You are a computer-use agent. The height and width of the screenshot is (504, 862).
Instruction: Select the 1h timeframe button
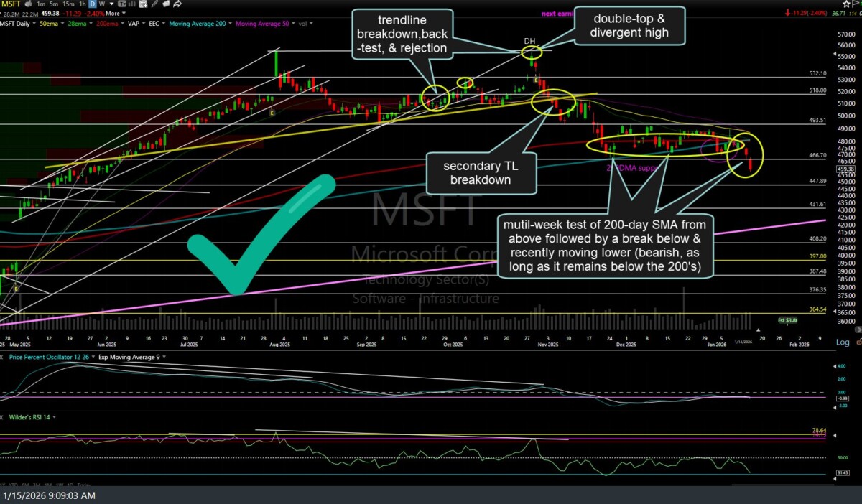click(82, 4)
